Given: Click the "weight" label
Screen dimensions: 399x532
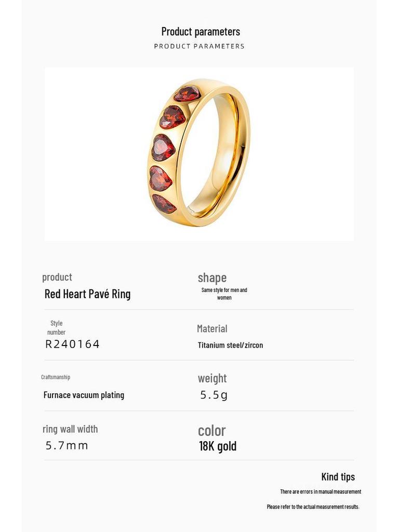Looking at the screenshot, I should (x=212, y=378).
